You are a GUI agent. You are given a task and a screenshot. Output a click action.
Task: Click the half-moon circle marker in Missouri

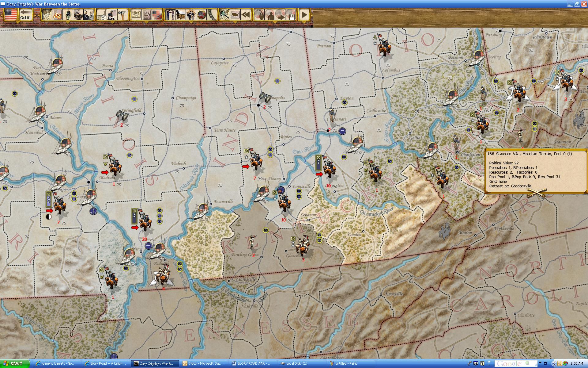[48, 217]
